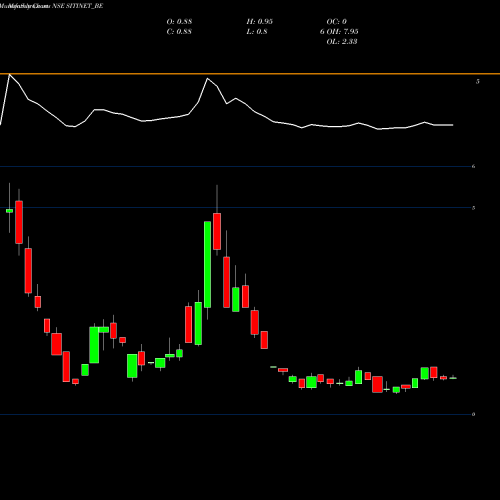500x500 pixels.
Task: Click the tallest green candlestick at the mid-chart peak
Action: click(207, 264)
